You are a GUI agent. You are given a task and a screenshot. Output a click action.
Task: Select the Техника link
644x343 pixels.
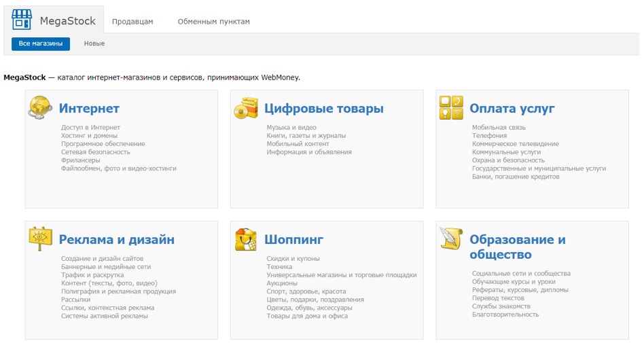279,267
